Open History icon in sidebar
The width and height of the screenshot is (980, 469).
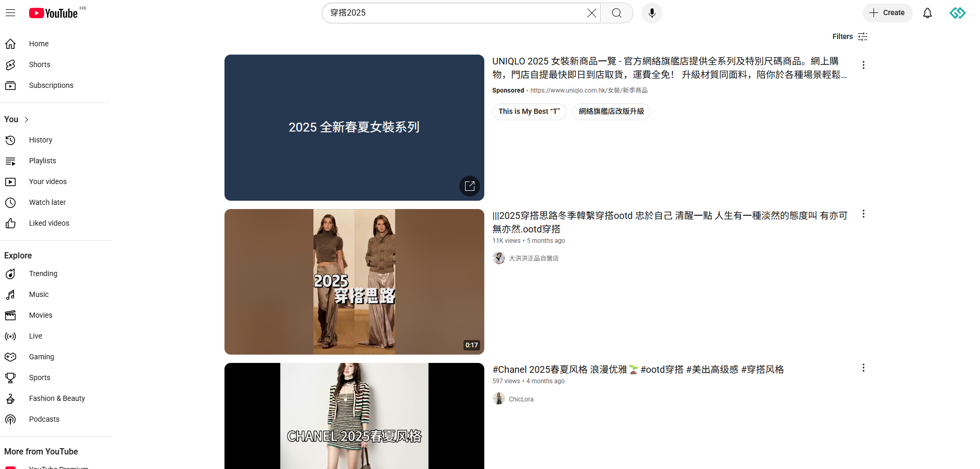(10, 140)
